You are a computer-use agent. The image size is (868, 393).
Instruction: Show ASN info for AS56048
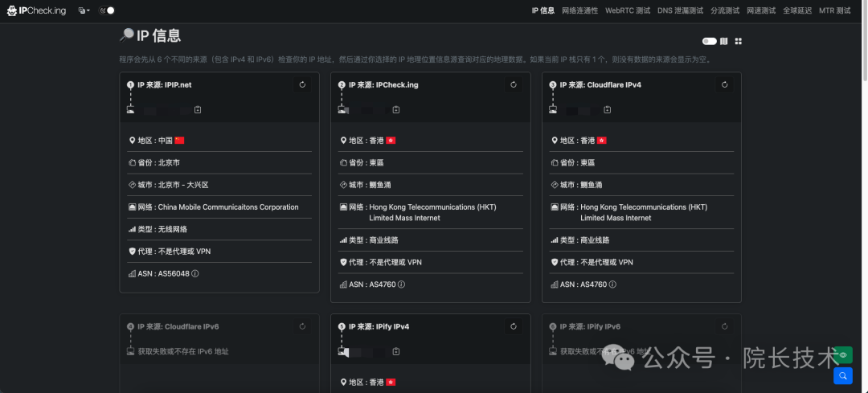click(194, 273)
